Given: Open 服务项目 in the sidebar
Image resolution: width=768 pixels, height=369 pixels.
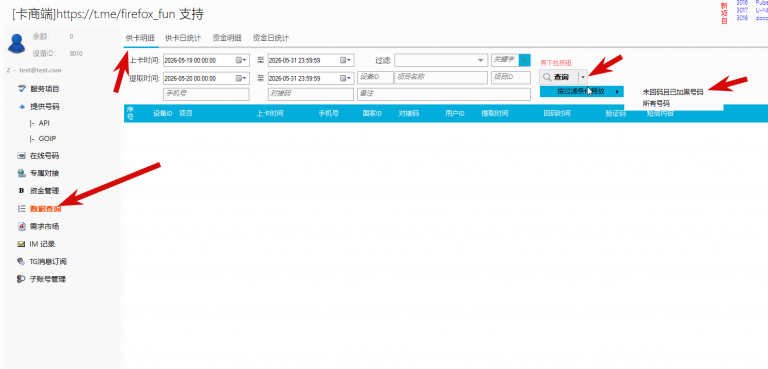Looking at the screenshot, I should (x=45, y=89).
